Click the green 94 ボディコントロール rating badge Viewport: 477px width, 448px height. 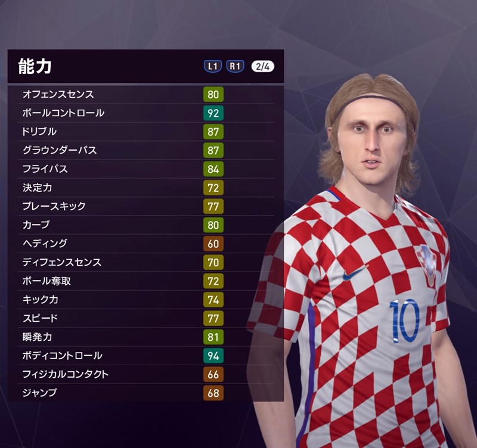(x=213, y=356)
